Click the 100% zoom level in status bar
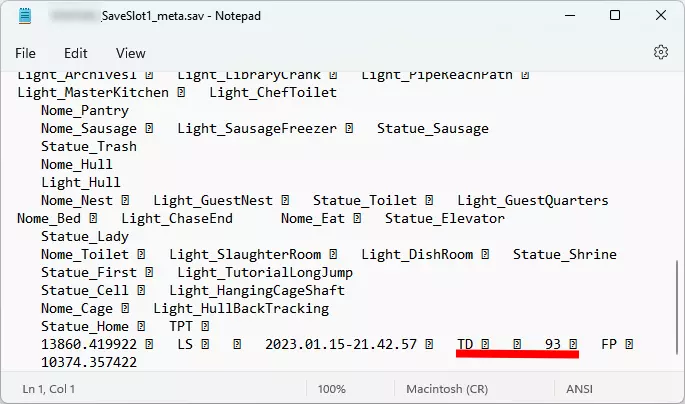The height and width of the screenshot is (404, 685). point(332,387)
